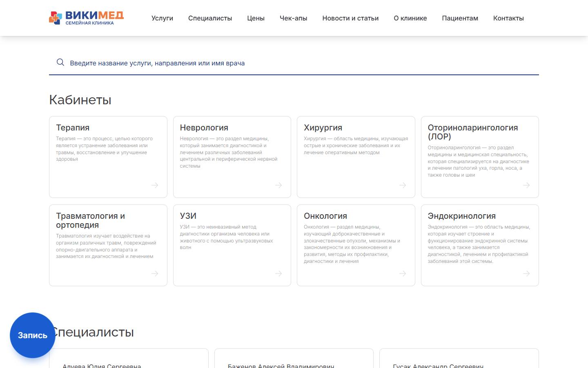Open Новости и статьи section
588x368 pixels.
pyautogui.click(x=350, y=18)
